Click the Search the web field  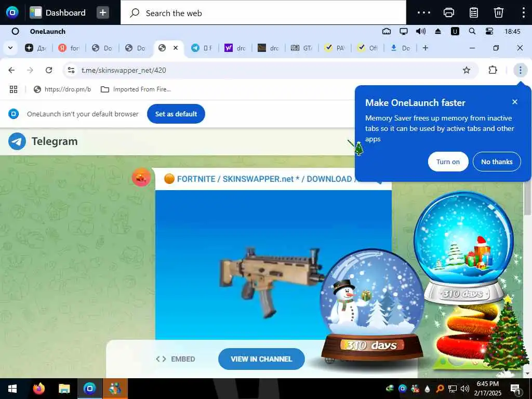coord(263,13)
